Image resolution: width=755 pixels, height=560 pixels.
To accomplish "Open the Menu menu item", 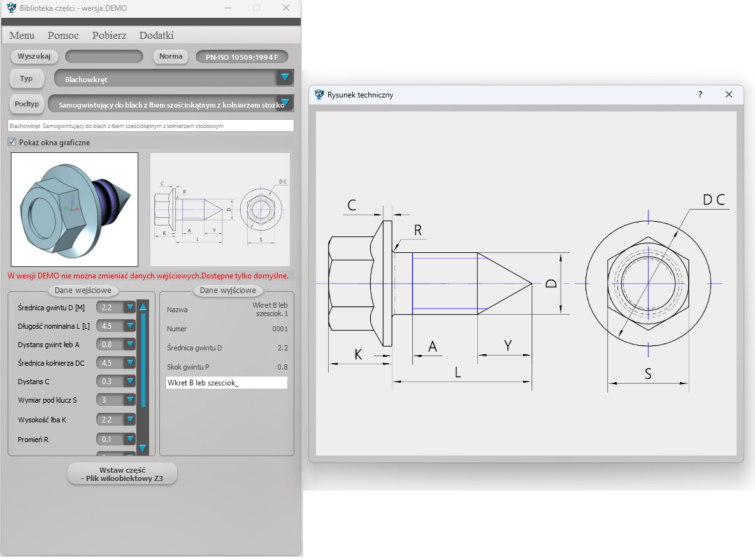I will tap(22, 36).
